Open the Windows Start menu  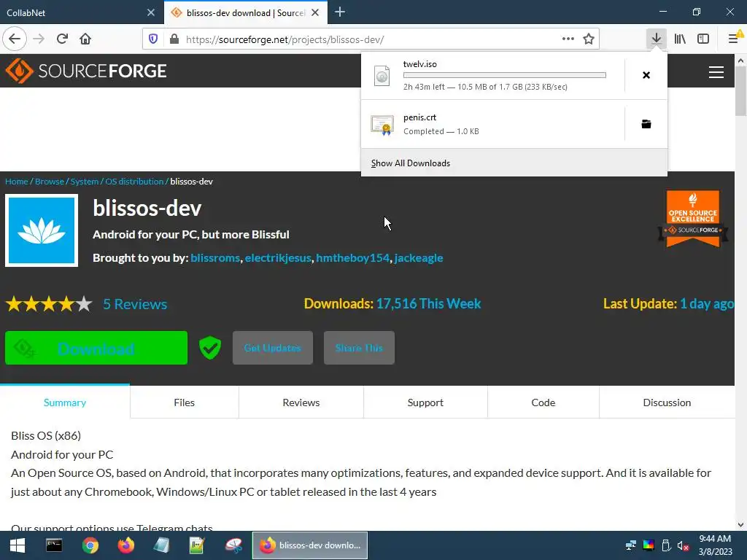click(18, 545)
